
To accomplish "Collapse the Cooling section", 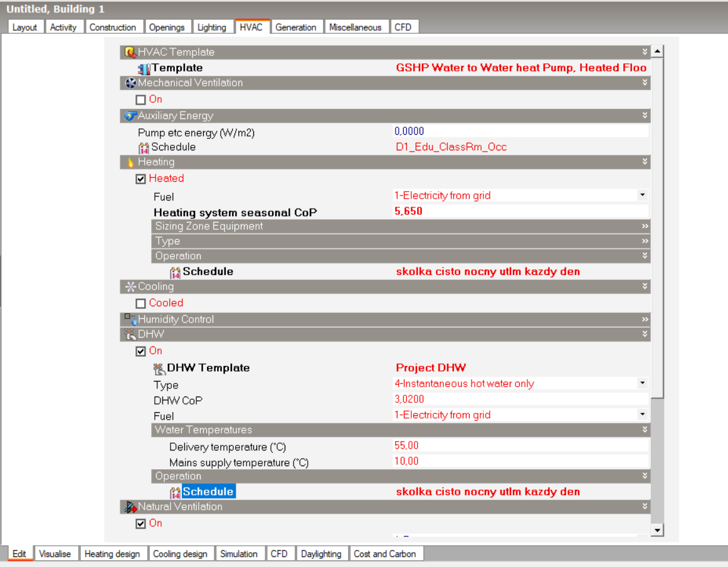I will 645,286.
